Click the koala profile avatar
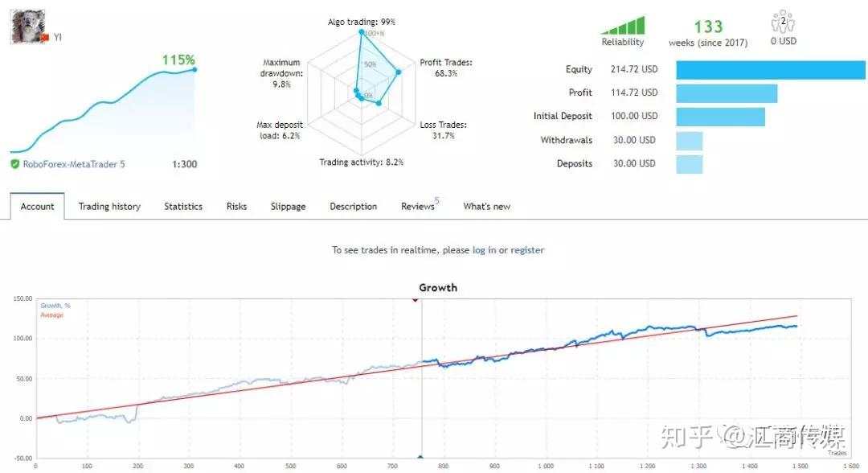This screenshot has width=868, height=473. click(x=27, y=26)
